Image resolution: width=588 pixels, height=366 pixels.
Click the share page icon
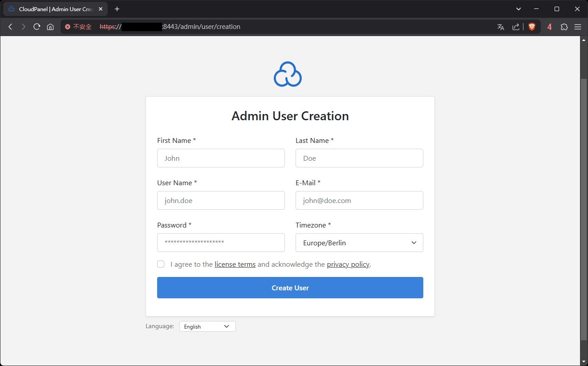point(516,27)
